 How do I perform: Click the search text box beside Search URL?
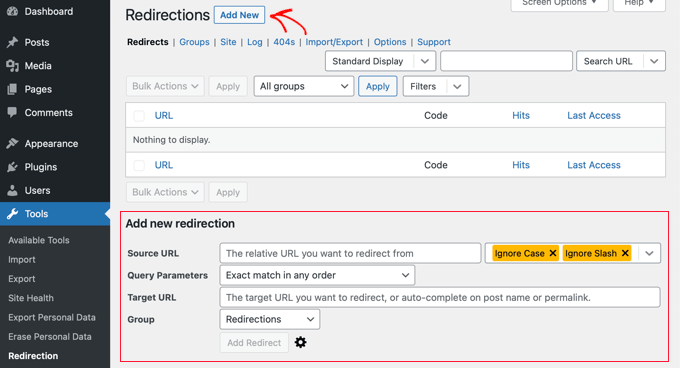point(507,61)
